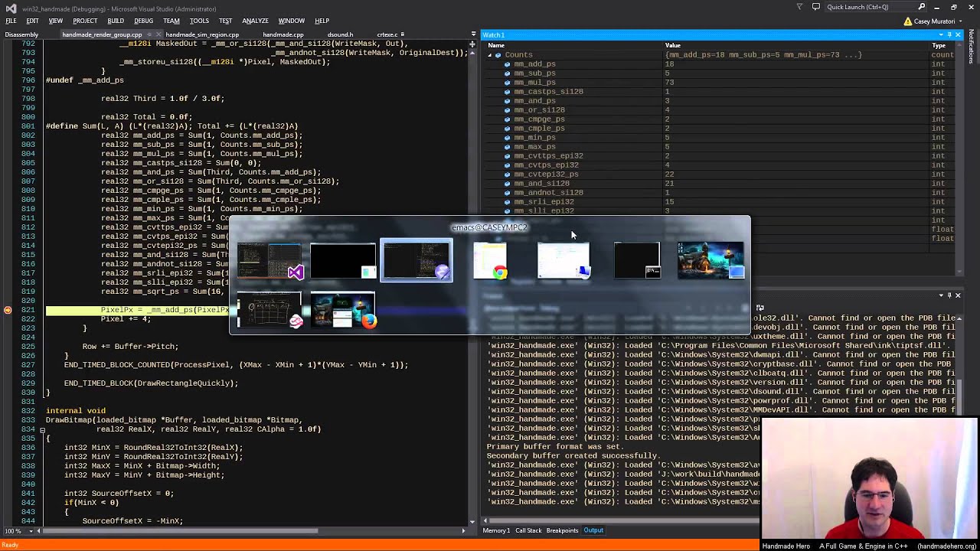Screen dimensions: 980x551
Task: Remove the breakpoint at line 821
Action: [8, 310]
